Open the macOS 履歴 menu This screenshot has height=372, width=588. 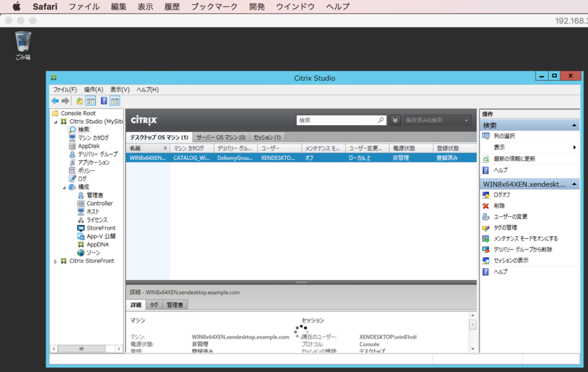pyautogui.click(x=172, y=6)
